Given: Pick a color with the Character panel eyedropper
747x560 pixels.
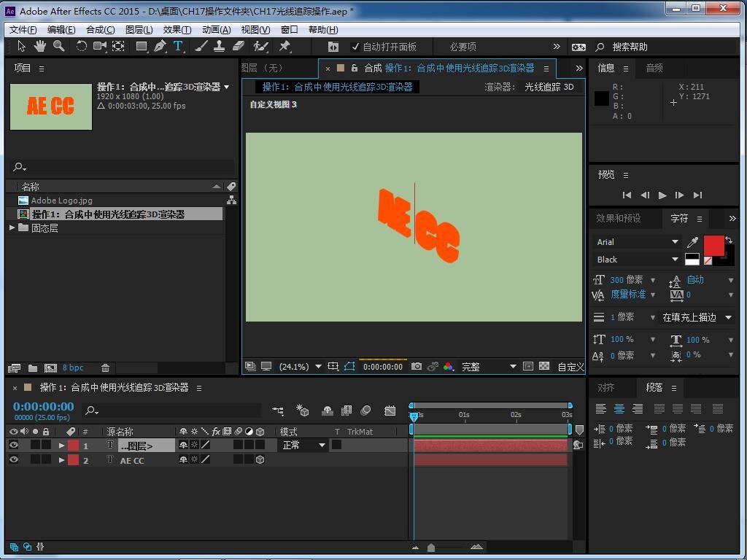Looking at the screenshot, I should 693,242.
